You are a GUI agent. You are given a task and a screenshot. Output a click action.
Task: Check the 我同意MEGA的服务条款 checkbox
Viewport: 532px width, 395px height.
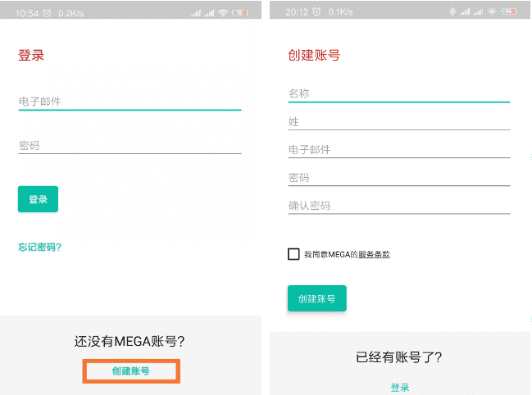293,254
